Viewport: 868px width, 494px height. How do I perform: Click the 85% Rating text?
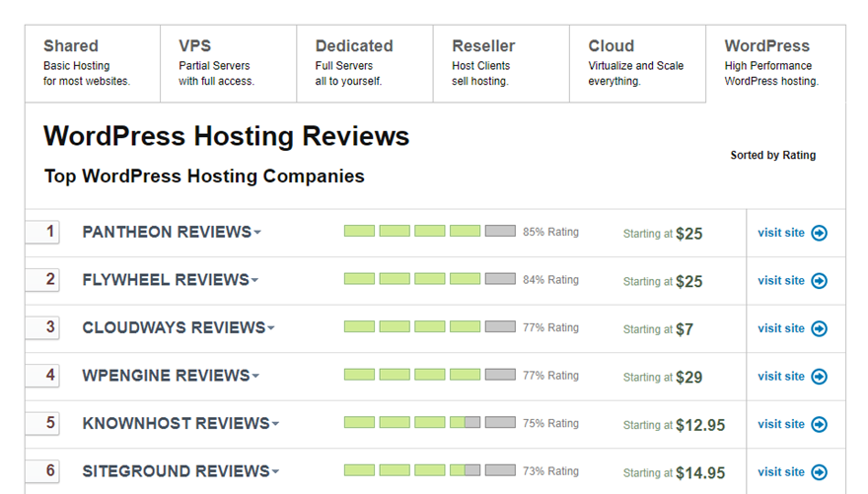pyautogui.click(x=550, y=232)
